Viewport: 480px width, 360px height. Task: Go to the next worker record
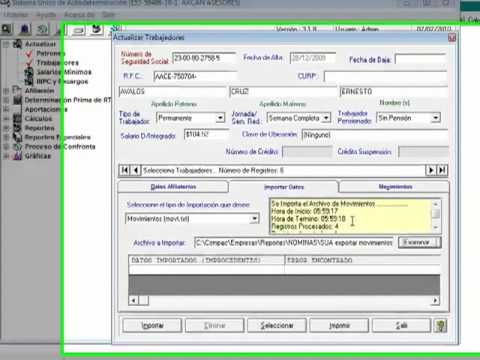point(431,170)
